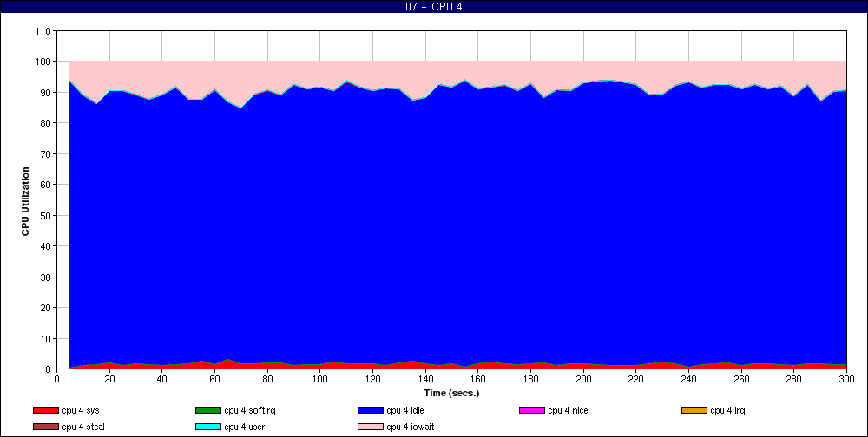Click the green cpu 4 softirq legend swatch

[207, 410]
